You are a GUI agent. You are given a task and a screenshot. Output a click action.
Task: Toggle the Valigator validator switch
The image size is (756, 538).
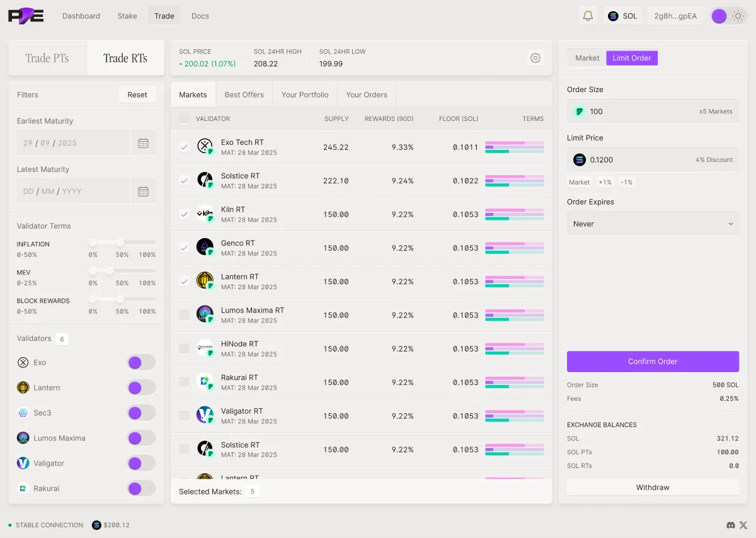(x=141, y=463)
